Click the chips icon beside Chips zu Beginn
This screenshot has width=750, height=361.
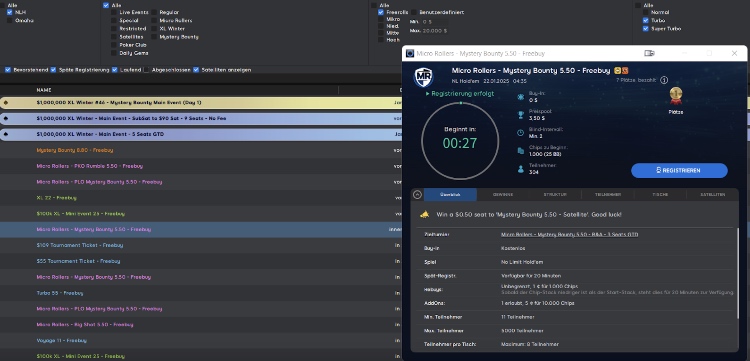pos(520,151)
